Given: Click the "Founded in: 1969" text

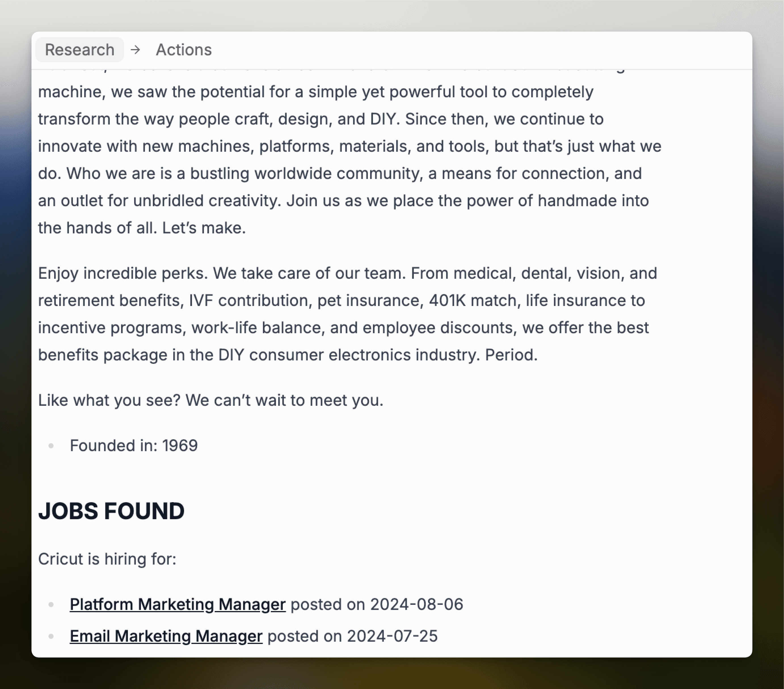Looking at the screenshot, I should (134, 445).
